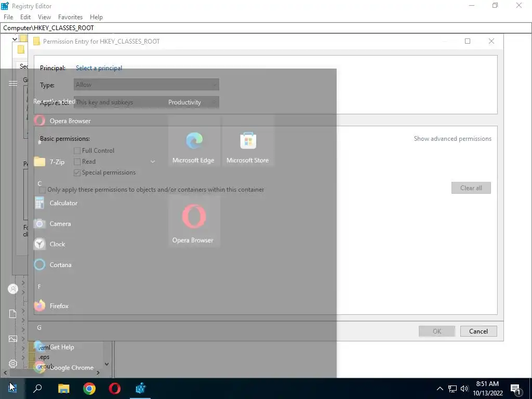Toggle Only apply these permissions checkbox
Viewport: 532px width, 399px height.
[43, 190]
